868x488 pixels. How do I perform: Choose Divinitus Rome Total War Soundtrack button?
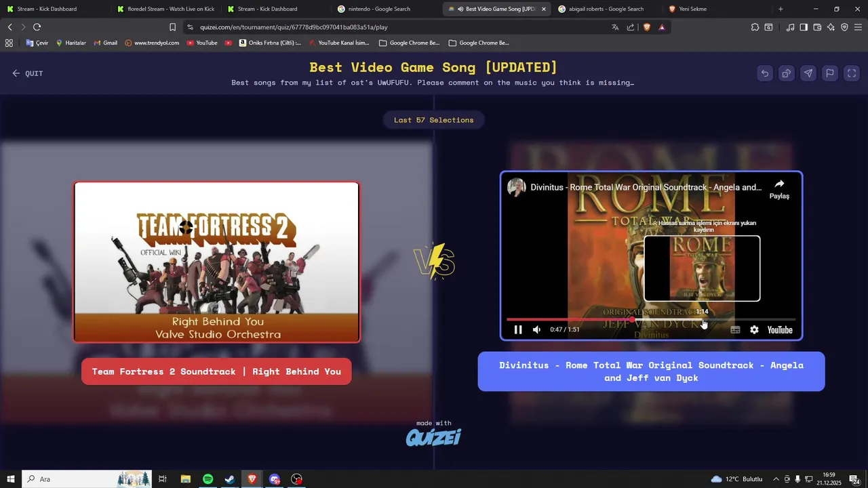(651, 371)
